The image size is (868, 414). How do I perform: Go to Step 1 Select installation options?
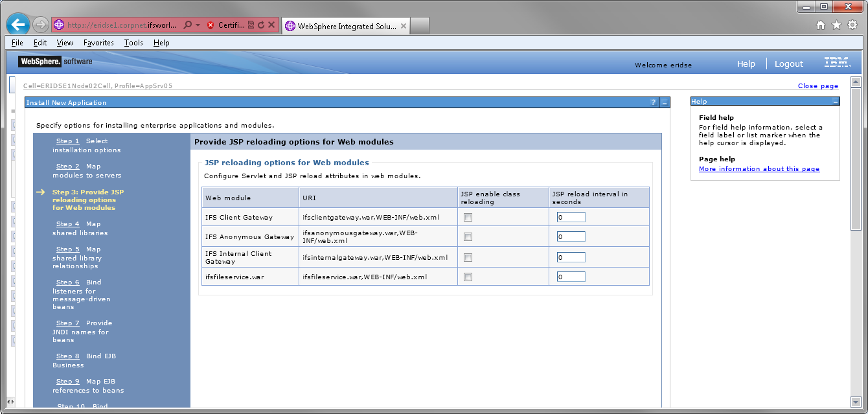pyautogui.click(x=68, y=141)
